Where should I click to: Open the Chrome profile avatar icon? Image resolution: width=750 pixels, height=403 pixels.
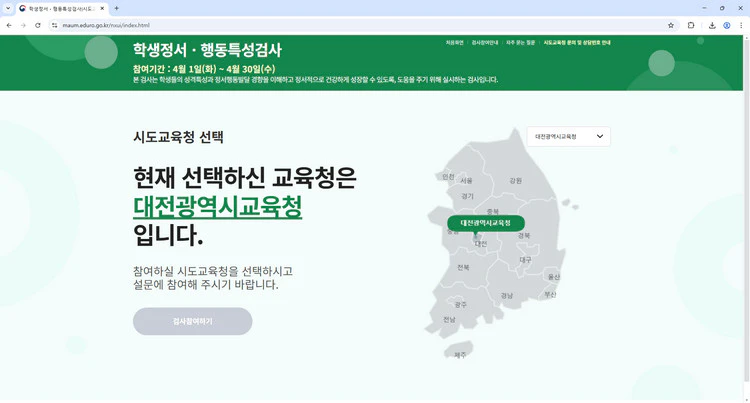click(727, 25)
